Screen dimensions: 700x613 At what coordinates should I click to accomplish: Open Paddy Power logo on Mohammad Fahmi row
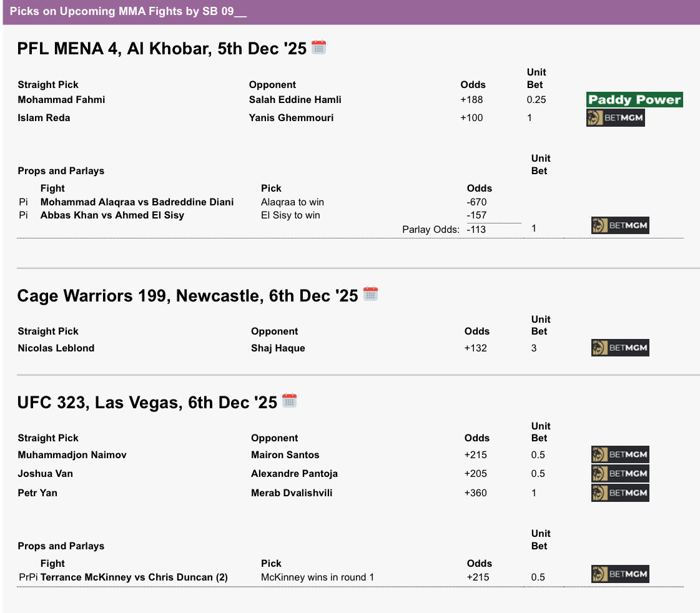coord(634,99)
